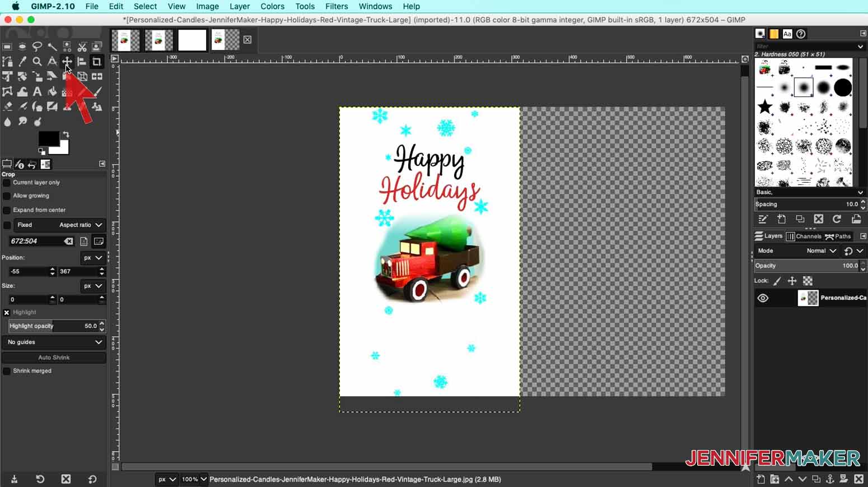Select the Alignment tool
This screenshot has width=868, height=487.
[82, 62]
